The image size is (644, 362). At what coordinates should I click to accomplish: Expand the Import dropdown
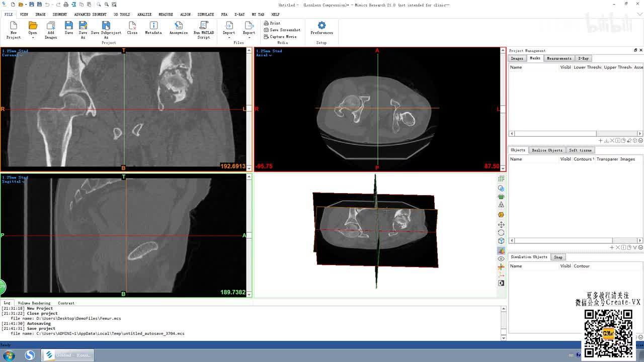pos(229,38)
